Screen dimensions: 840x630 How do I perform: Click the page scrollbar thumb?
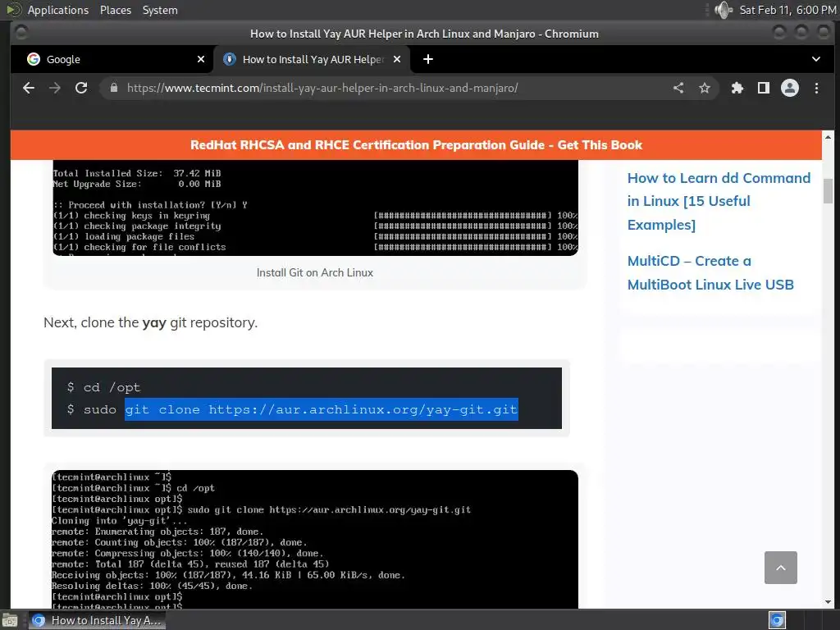(x=829, y=191)
